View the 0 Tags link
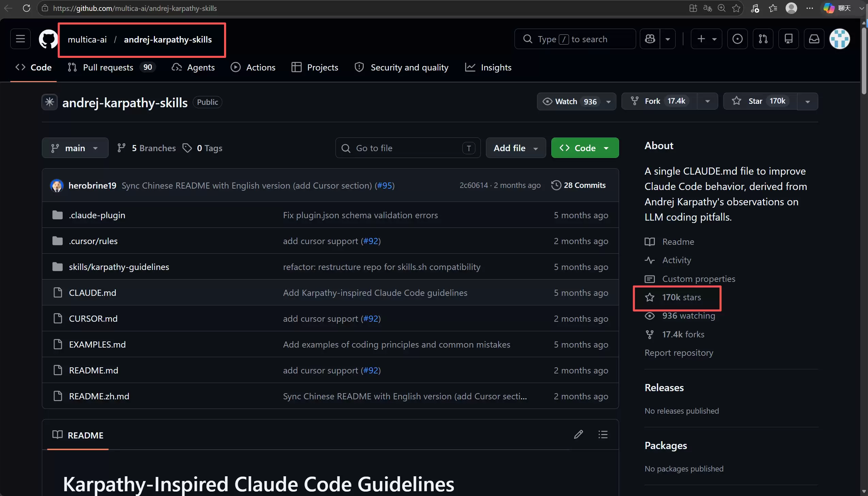The height and width of the screenshot is (496, 868). click(202, 148)
